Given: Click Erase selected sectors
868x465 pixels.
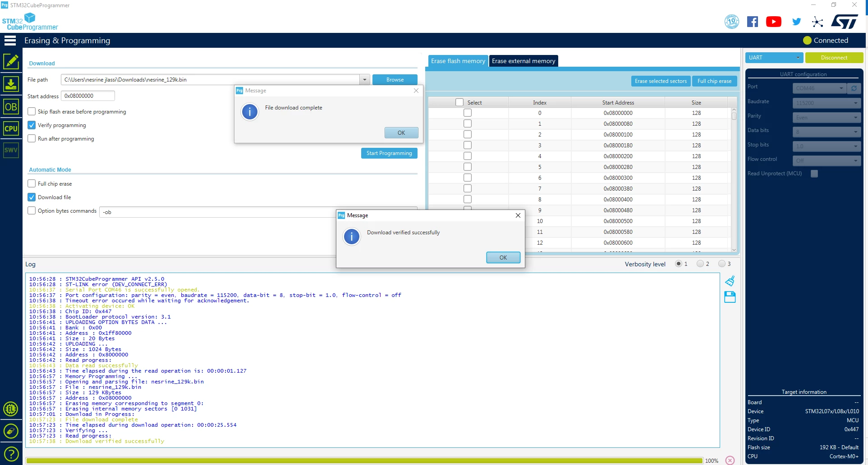Looking at the screenshot, I should pos(661,81).
